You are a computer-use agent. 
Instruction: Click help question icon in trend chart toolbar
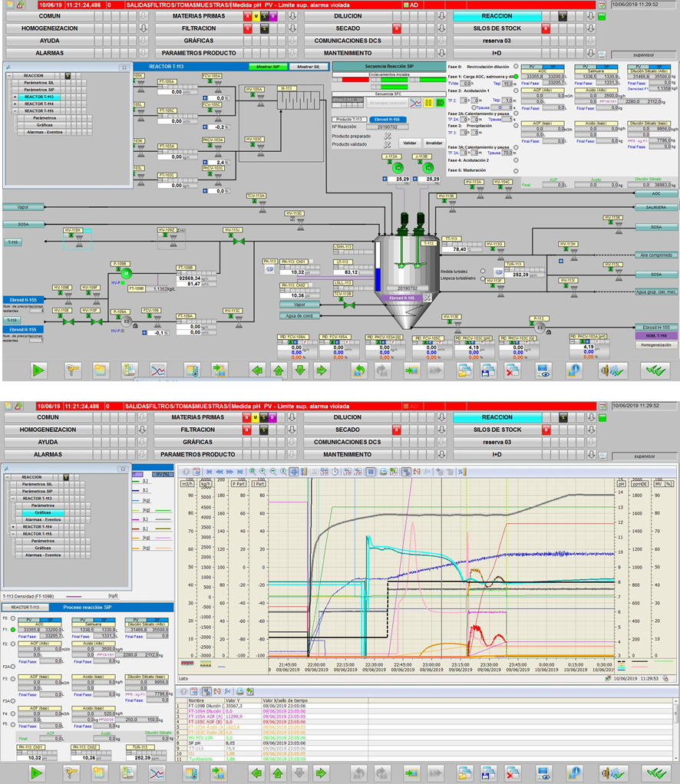(x=187, y=472)
